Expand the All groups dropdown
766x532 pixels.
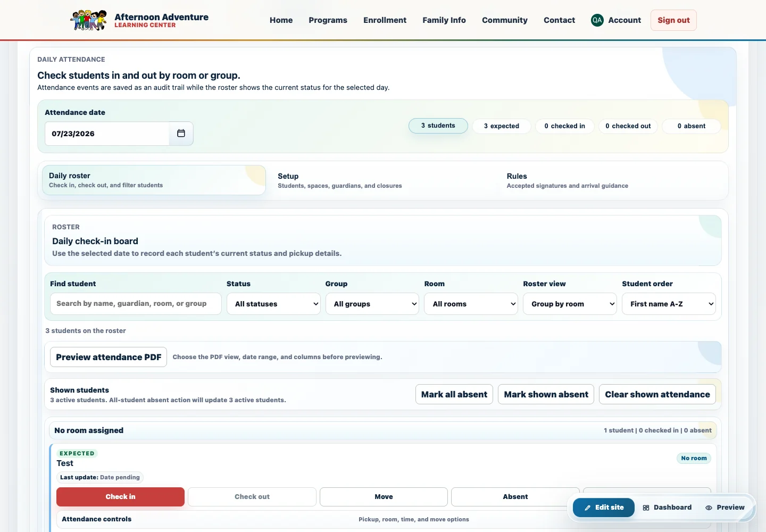pyautogui.click(x=372, y=304)
